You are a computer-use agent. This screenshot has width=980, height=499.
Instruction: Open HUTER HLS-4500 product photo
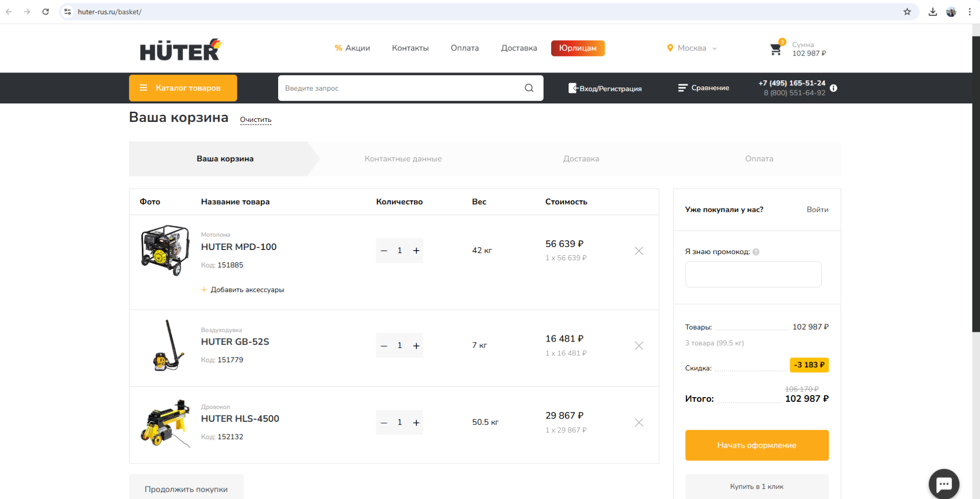coord(165,423)
